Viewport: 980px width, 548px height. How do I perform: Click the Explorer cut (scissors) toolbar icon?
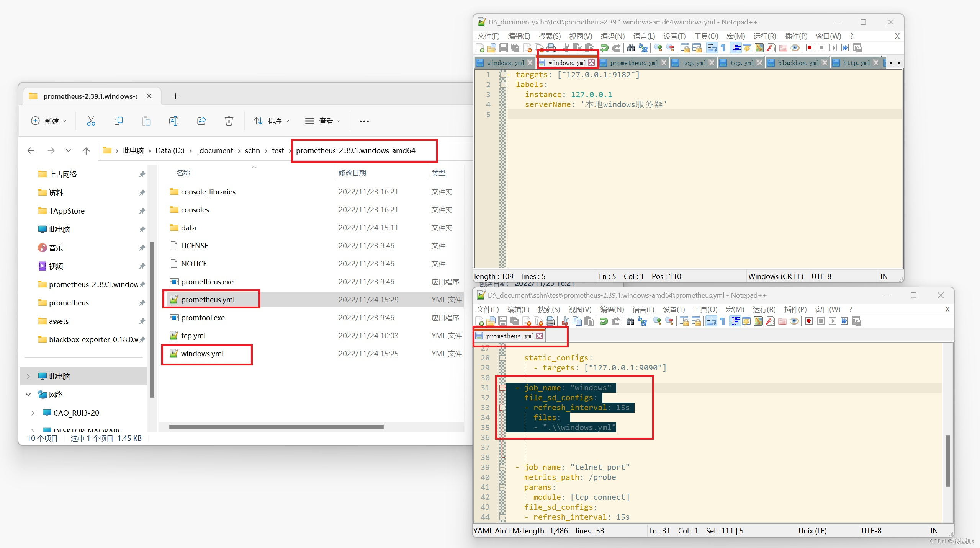pyautogui.click(x=91, y=121)
